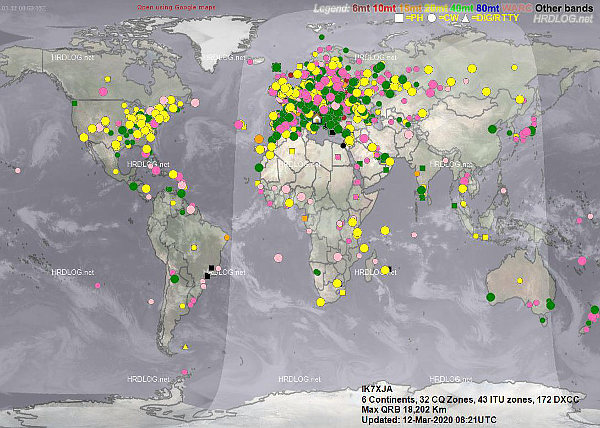
Task: Select the yellow square marker in Algeria
Action: 292,151
